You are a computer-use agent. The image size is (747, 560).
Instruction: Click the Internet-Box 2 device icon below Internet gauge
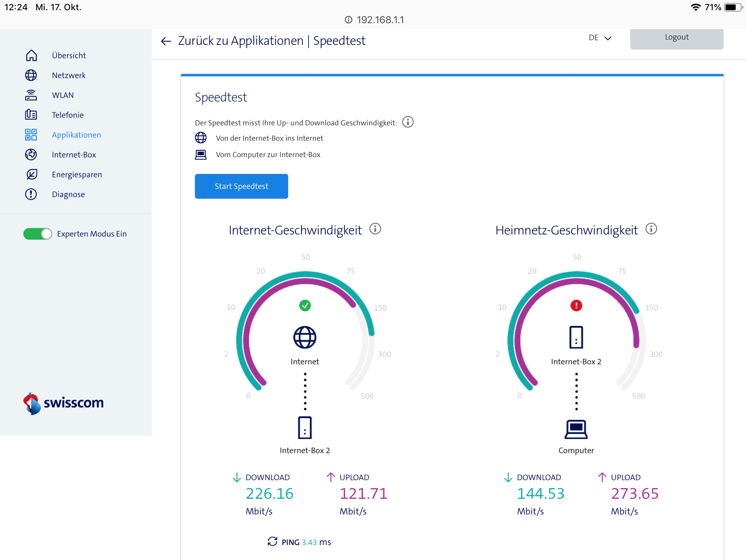tap(305, 428)
